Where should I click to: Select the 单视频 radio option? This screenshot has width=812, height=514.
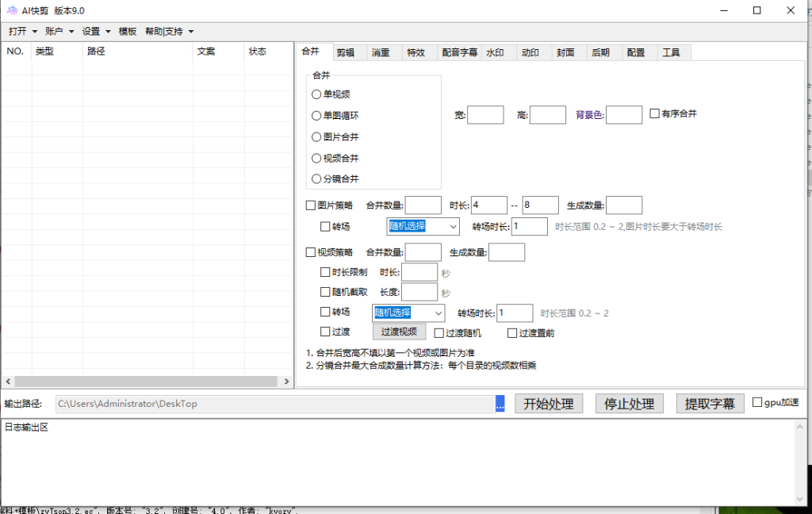[x=316, y=94]
